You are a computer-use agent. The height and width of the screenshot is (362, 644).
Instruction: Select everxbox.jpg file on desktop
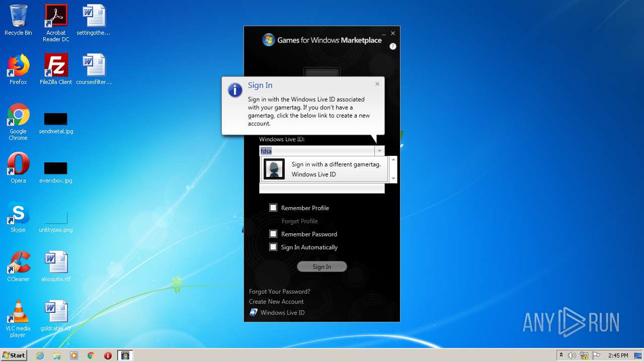tap(56, 171)
